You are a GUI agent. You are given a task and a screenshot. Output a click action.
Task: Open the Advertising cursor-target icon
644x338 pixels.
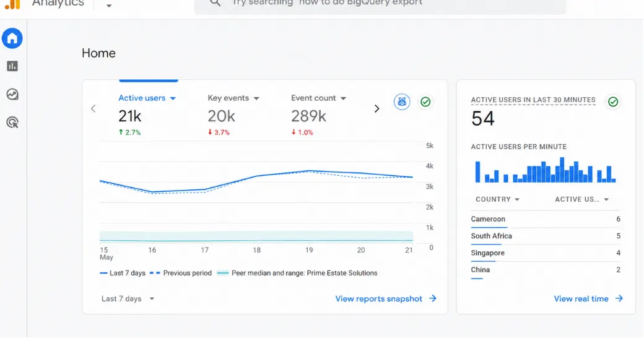(12, 123)
